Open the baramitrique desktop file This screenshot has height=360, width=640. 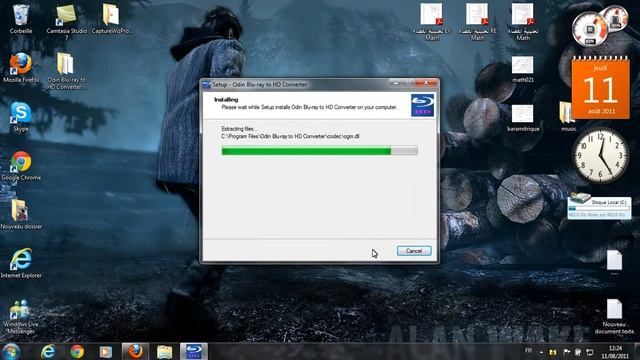[522, 118]
